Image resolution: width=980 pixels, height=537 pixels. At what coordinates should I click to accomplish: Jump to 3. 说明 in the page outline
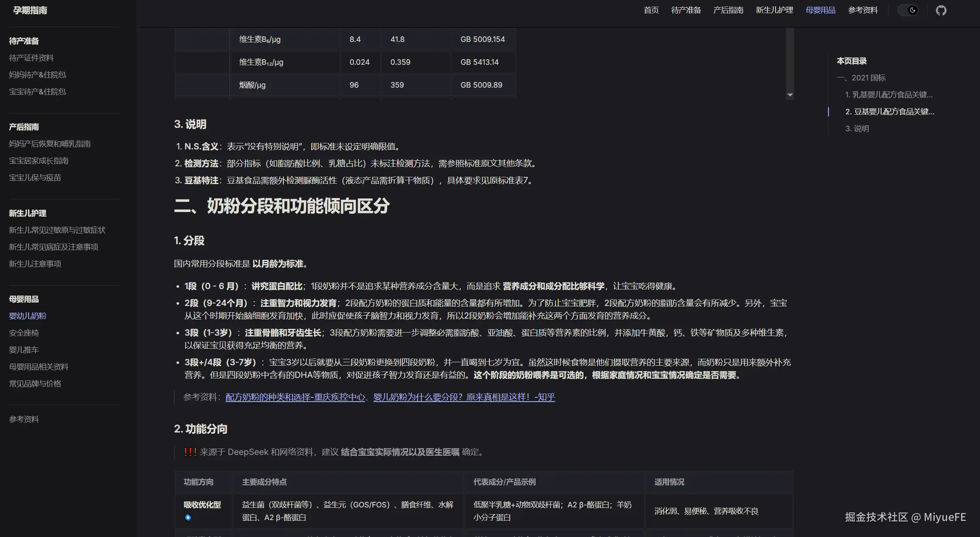click(x=857, y=128)
